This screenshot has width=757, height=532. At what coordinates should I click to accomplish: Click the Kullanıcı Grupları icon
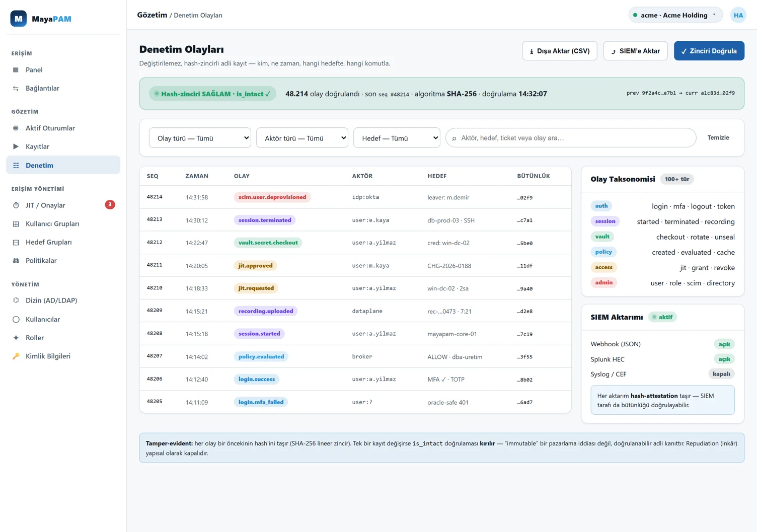click(x=16, y=224)
